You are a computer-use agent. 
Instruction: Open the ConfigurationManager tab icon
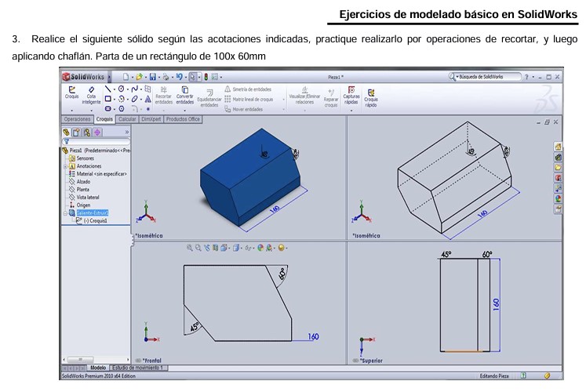tap(87, 132)
